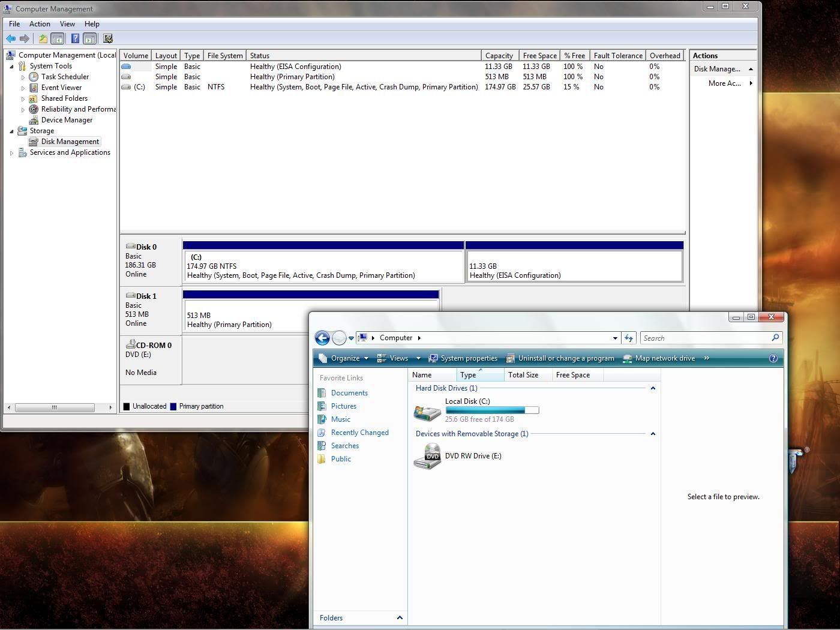Open the Organize dropdown in Explorer

click(x=343, y=358)
